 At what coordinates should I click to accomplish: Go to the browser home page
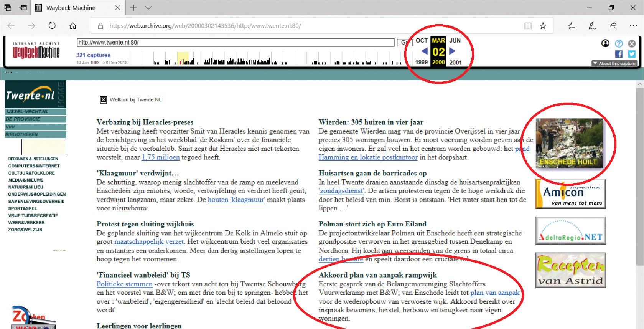click(x=73, y=26)
